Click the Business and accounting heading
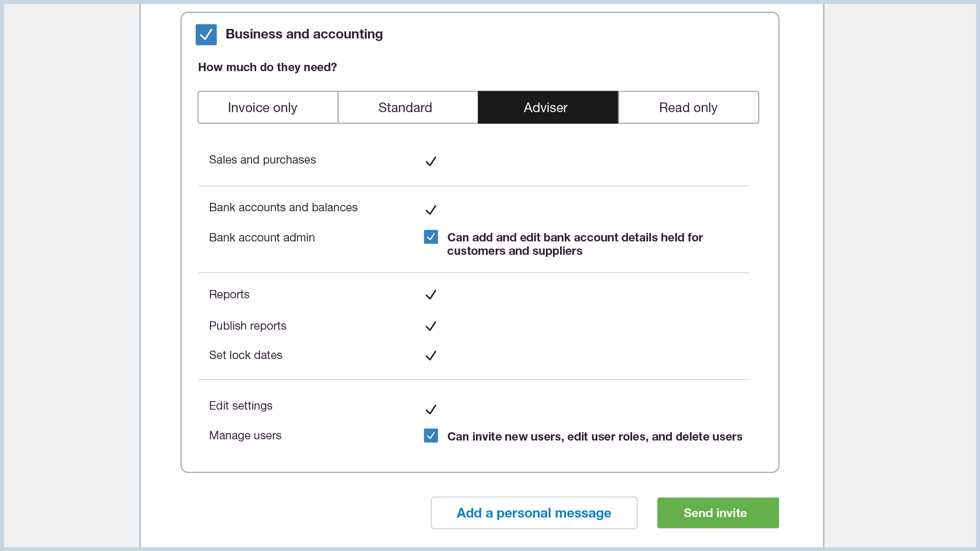Viewport: 980px width, 551px height. click(x=304, y=34)
